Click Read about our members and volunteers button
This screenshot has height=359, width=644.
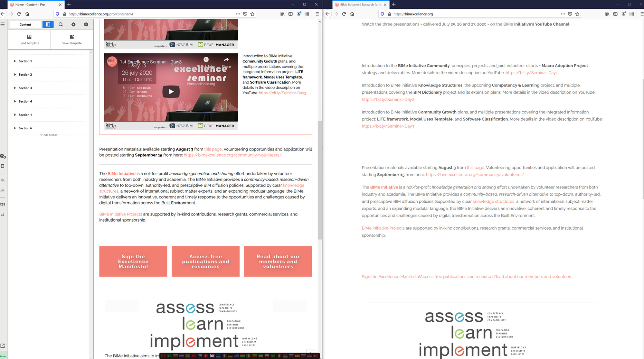pos(278,262)
